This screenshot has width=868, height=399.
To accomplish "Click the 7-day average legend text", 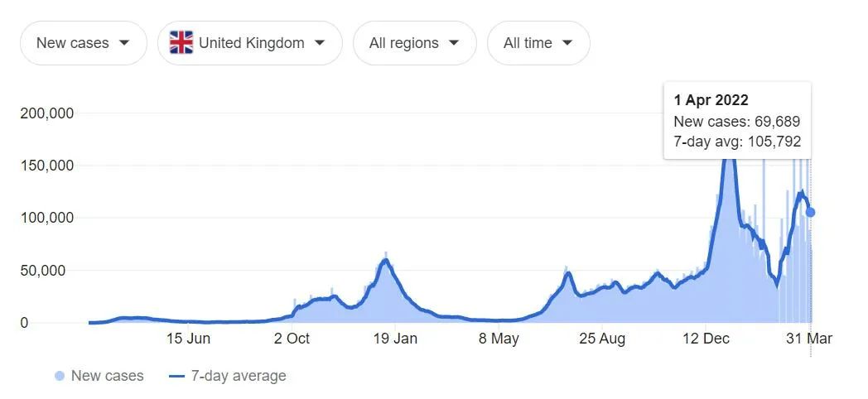I will [x=239, y=377].
